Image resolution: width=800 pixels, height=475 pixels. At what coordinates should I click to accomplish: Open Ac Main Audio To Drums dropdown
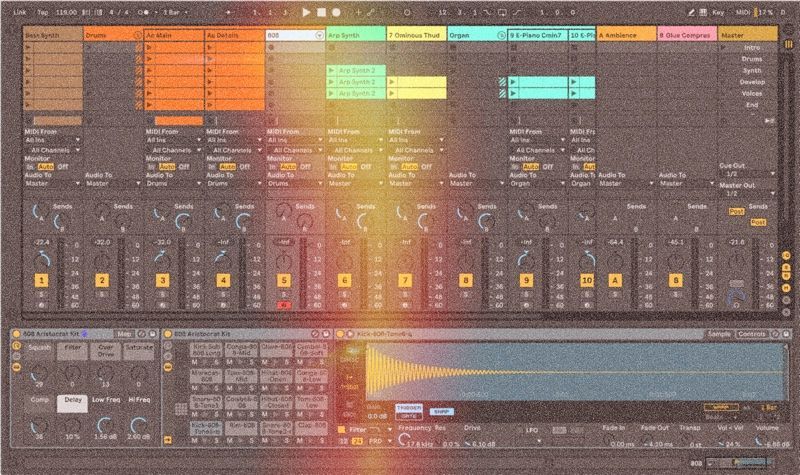tap(173, 183)
